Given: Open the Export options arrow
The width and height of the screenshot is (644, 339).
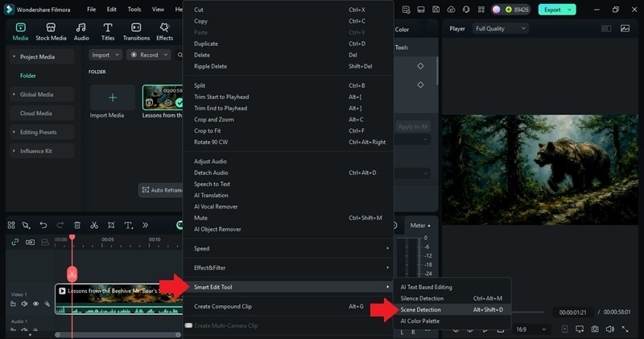Looking at the screenshot, I should click(570, 10).
